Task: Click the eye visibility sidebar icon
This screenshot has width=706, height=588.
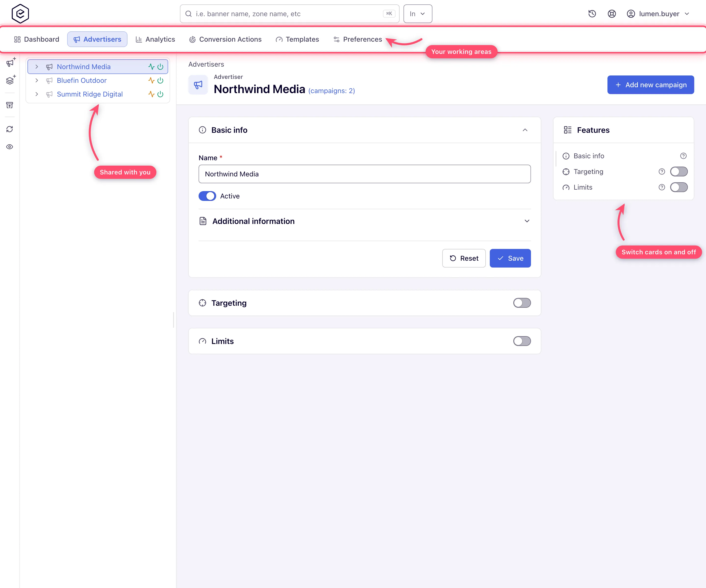Action: [10, 147]
